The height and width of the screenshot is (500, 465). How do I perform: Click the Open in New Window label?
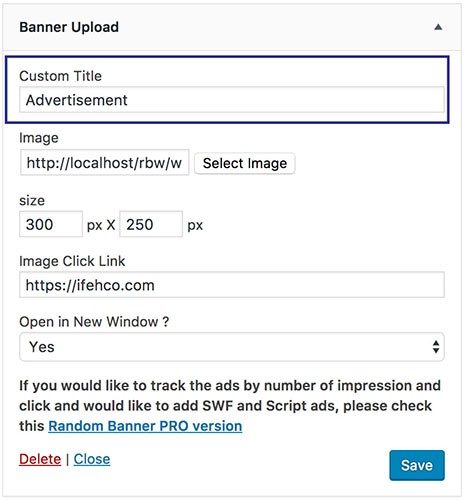tap(94, 322)
